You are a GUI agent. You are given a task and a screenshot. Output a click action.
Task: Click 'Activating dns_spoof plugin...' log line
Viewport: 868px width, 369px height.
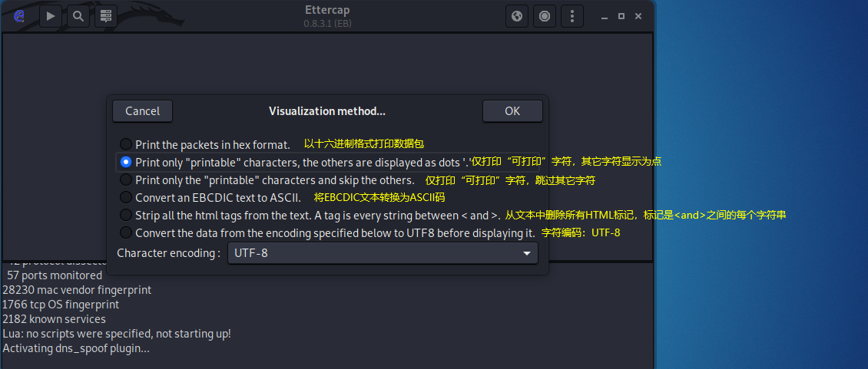pos(76,348)
